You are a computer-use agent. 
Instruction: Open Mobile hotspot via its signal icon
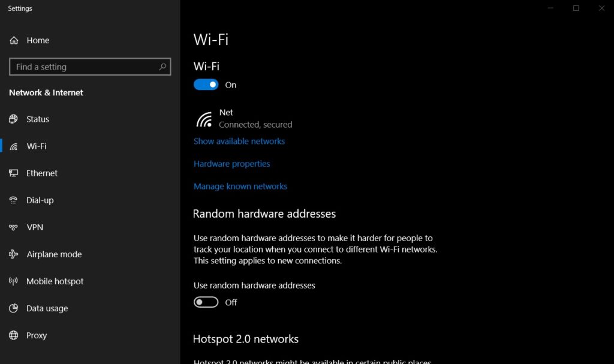[x=13, y=281]
